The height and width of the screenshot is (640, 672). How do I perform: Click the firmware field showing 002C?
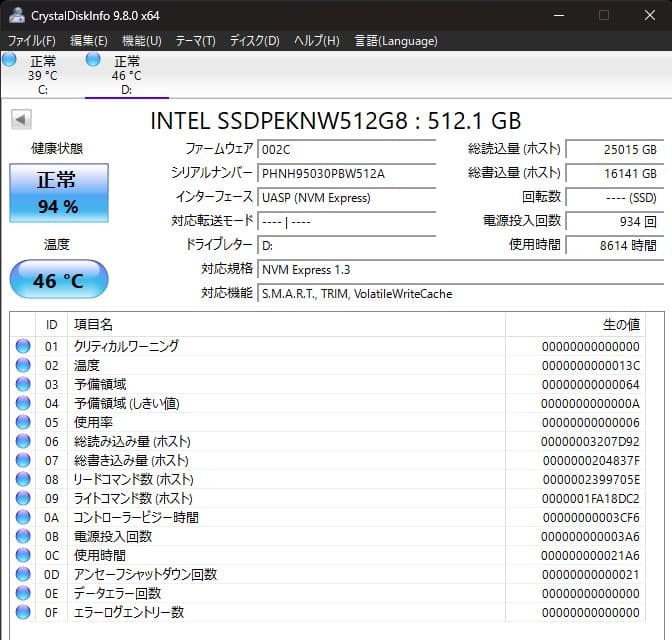(x=346, y=150)
